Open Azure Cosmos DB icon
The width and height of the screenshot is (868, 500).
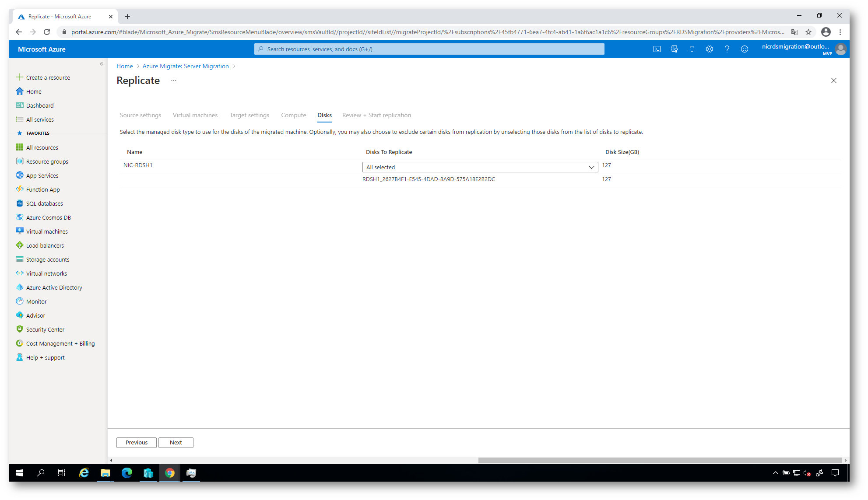(x=20, y=217)
